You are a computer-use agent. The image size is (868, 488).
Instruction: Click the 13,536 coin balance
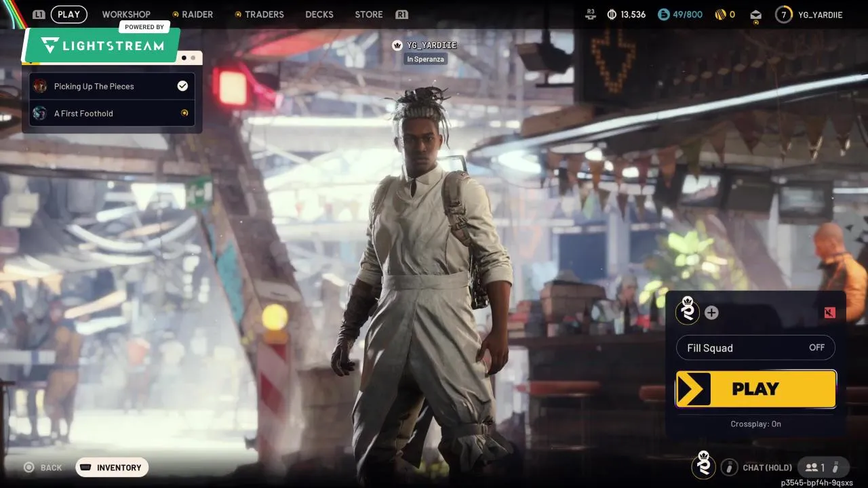633,14
